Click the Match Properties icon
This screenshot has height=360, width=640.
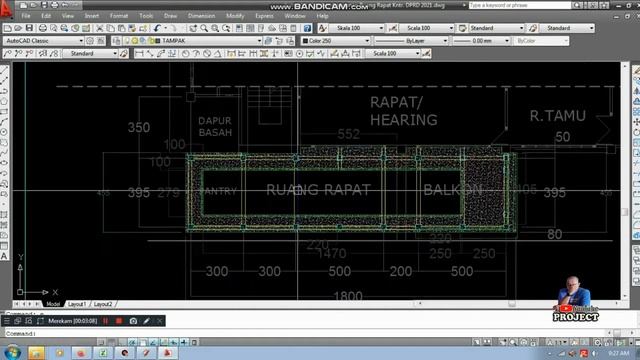[x=132, y=28]
